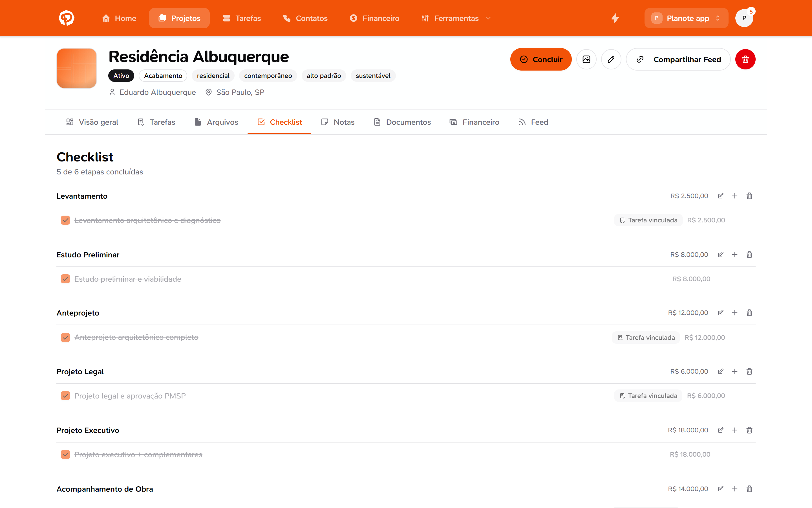Delete the Levantamento stage
812x508 pixels.
tap(749, 196)
